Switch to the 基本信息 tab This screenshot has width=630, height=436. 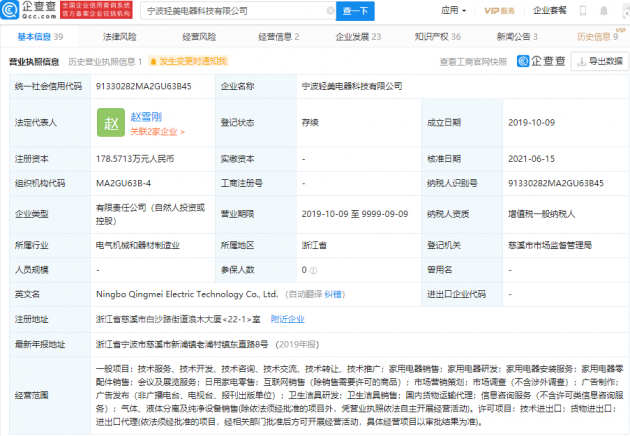pos(40,37)
